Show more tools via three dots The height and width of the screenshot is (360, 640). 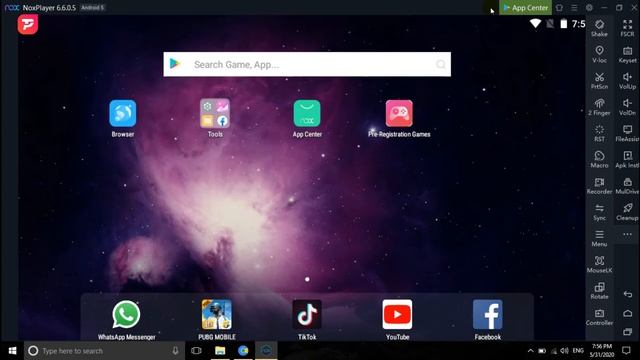pos(627,234)
